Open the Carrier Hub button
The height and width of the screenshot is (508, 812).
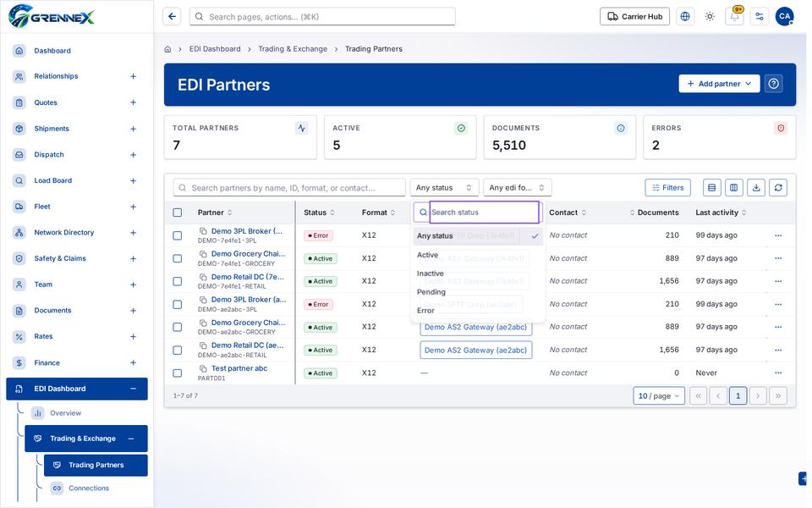(634, 16)
